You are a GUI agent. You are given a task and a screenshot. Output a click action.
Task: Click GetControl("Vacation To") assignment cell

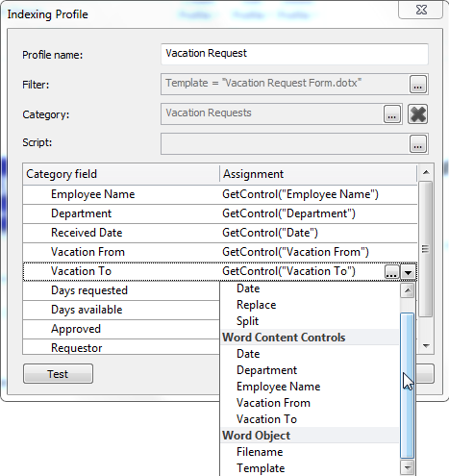click(x=302, y=271)
